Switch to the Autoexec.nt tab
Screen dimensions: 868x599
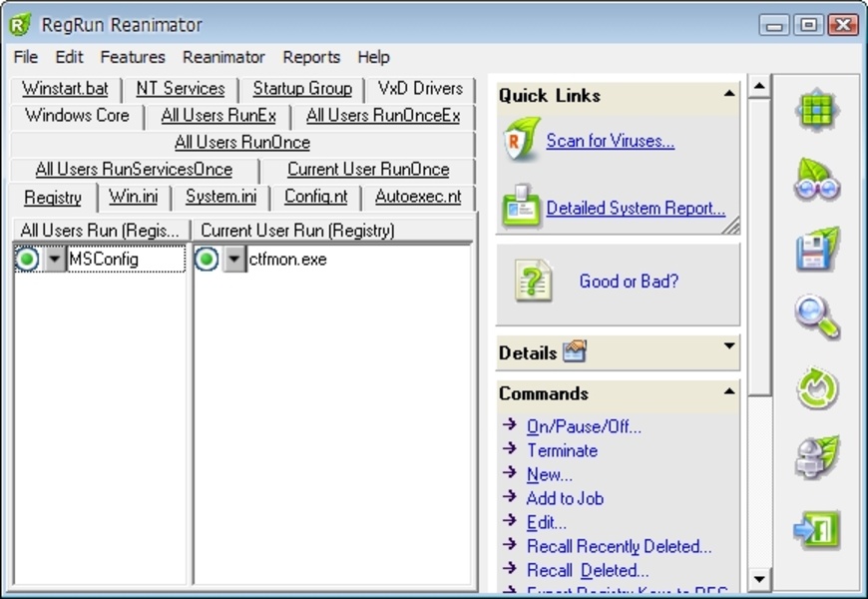[x=418, y=197]
